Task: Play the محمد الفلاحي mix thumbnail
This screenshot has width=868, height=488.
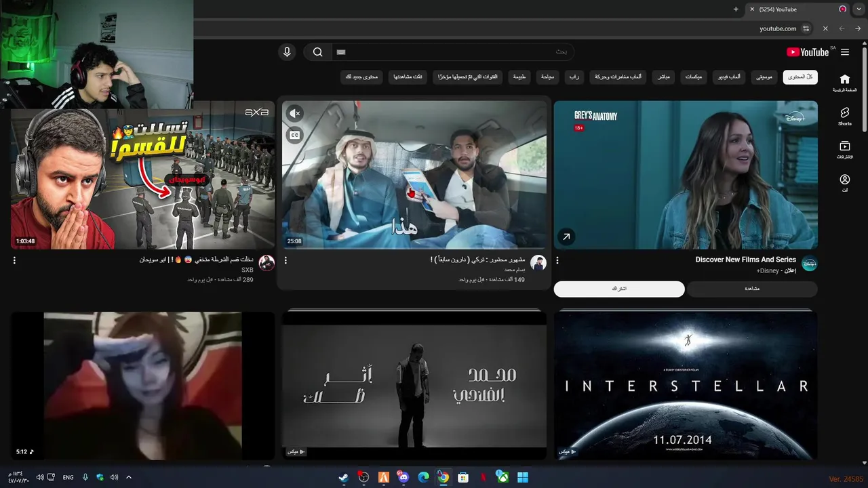Action: 414,385
